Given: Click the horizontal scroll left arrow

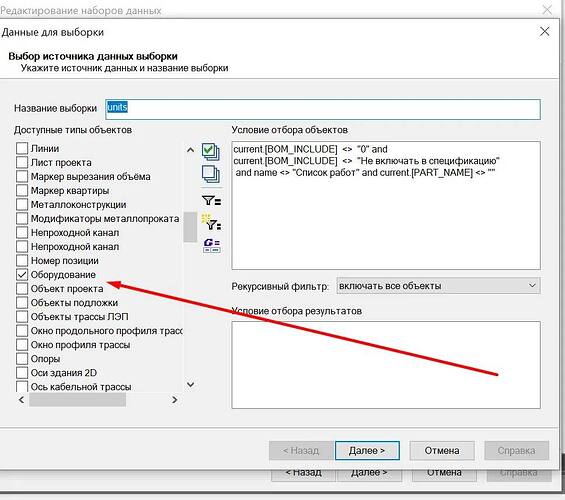Looking at the screenshot, I should coord(22,400).
